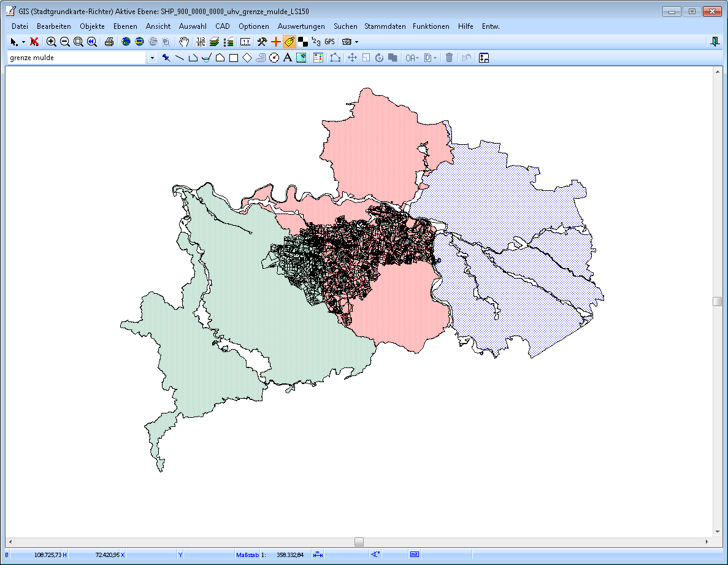Select the blue pushpin point tool
Viewport: 728px width, 565px height.
(166, 58)
